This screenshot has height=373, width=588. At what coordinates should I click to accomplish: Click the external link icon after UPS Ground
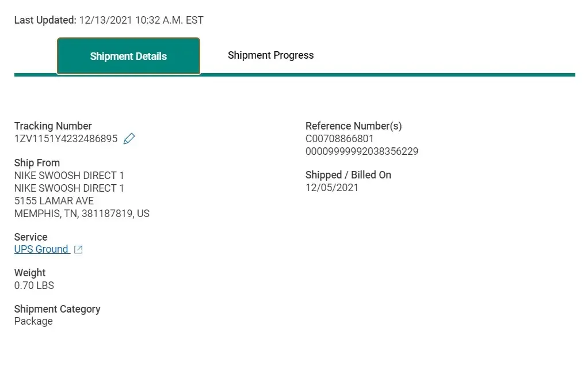click(79, 250)
